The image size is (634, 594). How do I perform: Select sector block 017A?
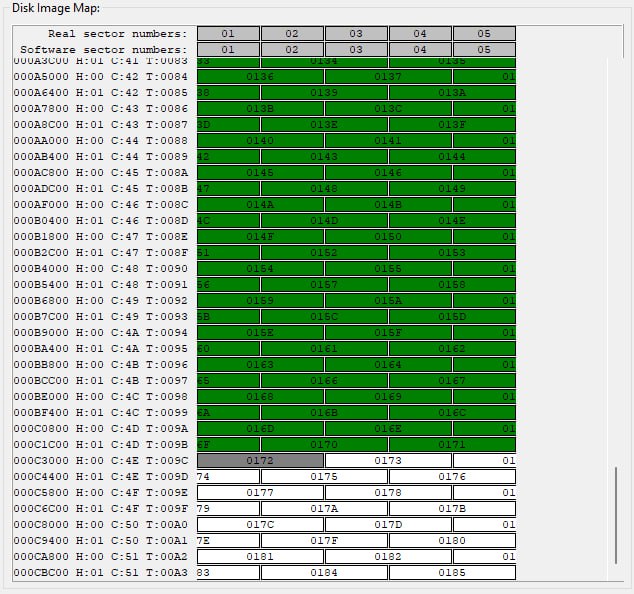pos(324,509)
